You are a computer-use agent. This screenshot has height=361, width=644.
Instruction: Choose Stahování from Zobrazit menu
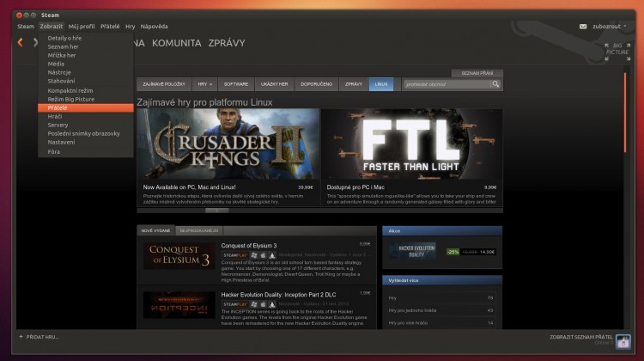coord(85,81)
